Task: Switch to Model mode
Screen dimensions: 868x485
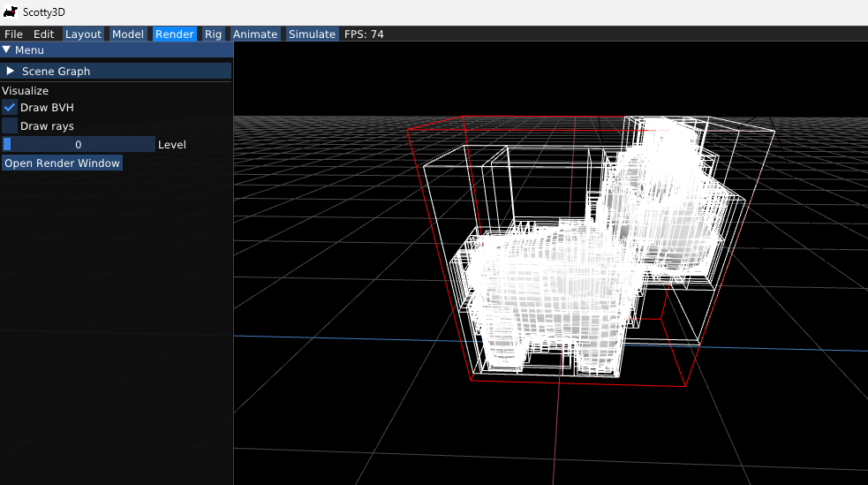Action: 128,34
